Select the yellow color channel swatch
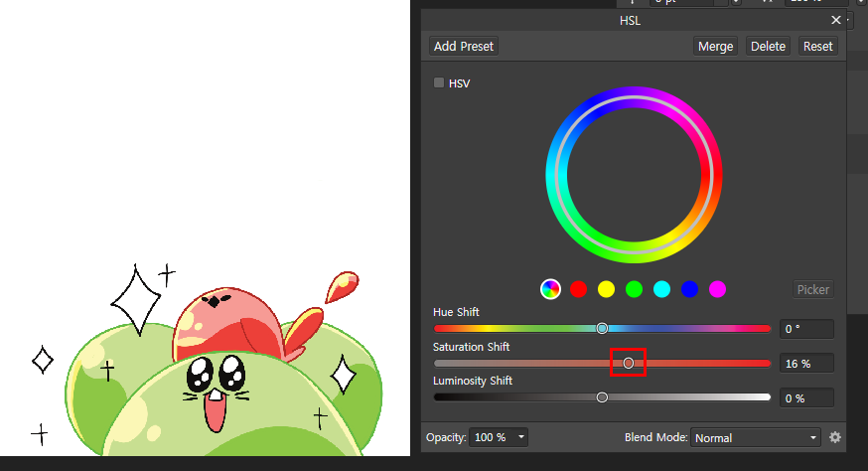This screenshot has height=471, width=868. [606, 289]
